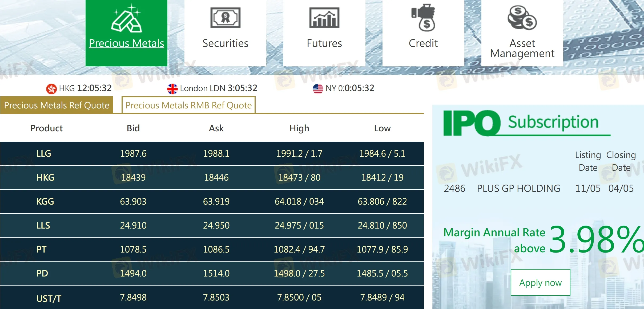Click the Securities banknote icon

point(225,18)
